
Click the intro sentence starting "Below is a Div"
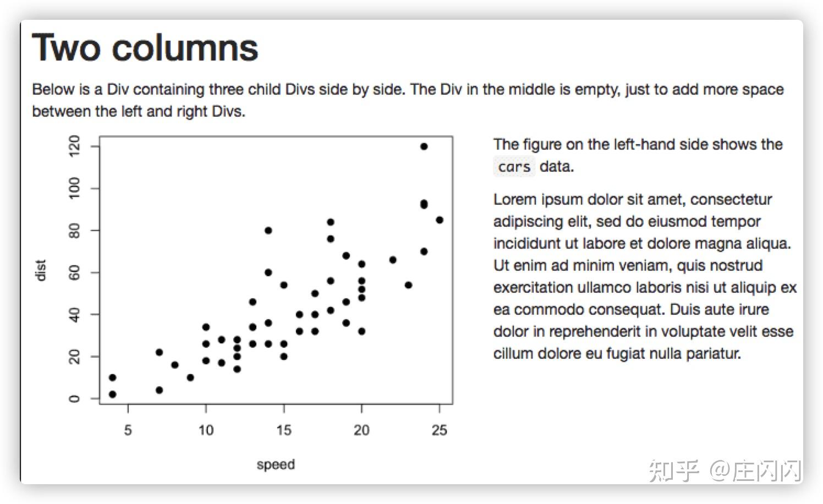(408, 100)
